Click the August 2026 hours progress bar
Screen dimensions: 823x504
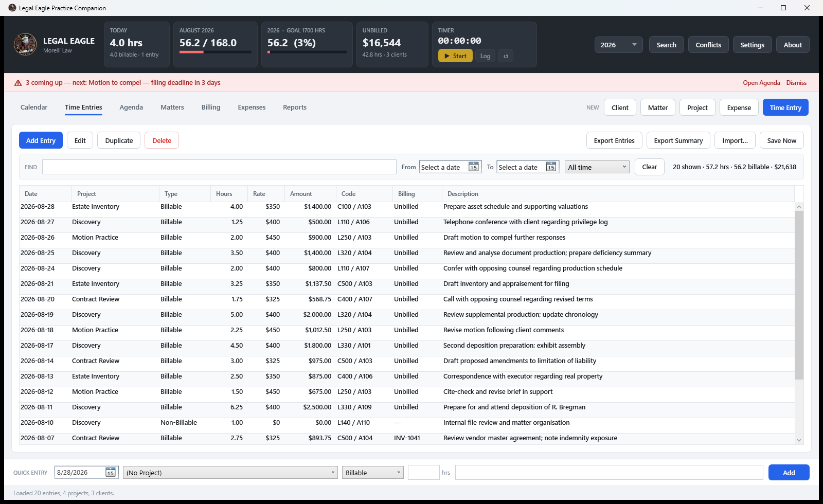click(x=215, y=52)
